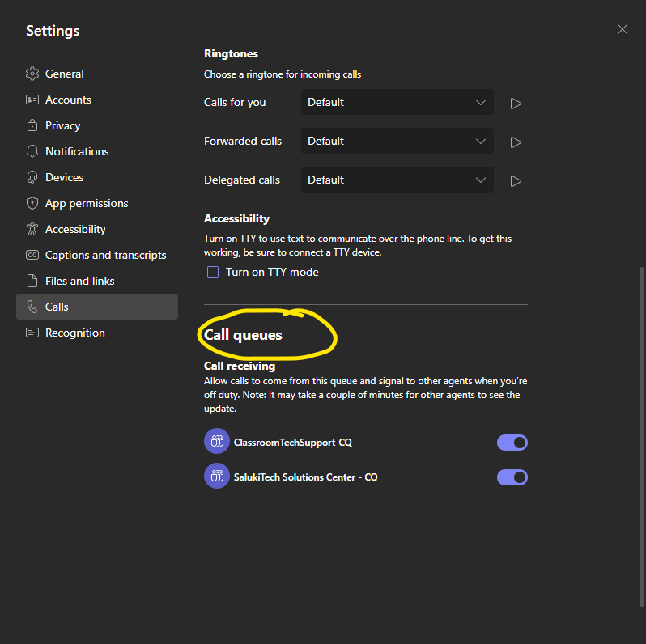Screen dimensions: 646x644
Task: Play the Delegated calls ringtone preview
Action: (x=516, y=181)
